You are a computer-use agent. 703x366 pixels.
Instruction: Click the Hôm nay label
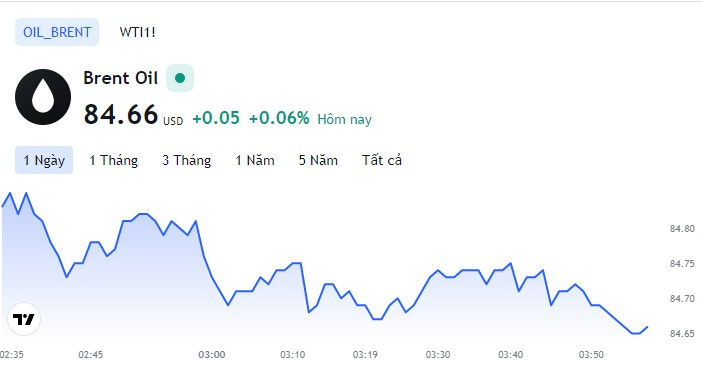(x=344, y=119)
